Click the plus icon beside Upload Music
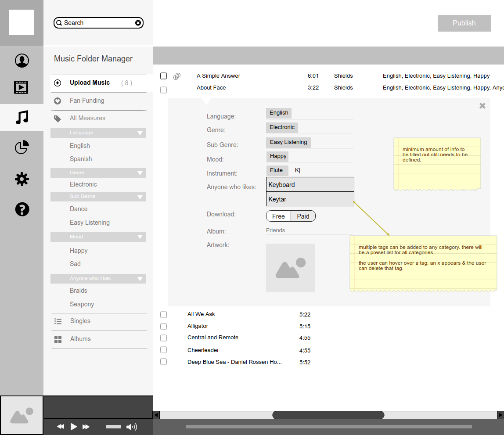The image size is (504, 435). click(x=58, y=83)
